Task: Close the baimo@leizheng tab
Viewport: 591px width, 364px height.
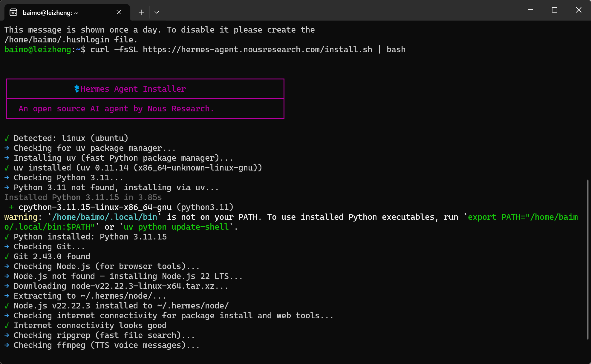Action: (119, 12)
